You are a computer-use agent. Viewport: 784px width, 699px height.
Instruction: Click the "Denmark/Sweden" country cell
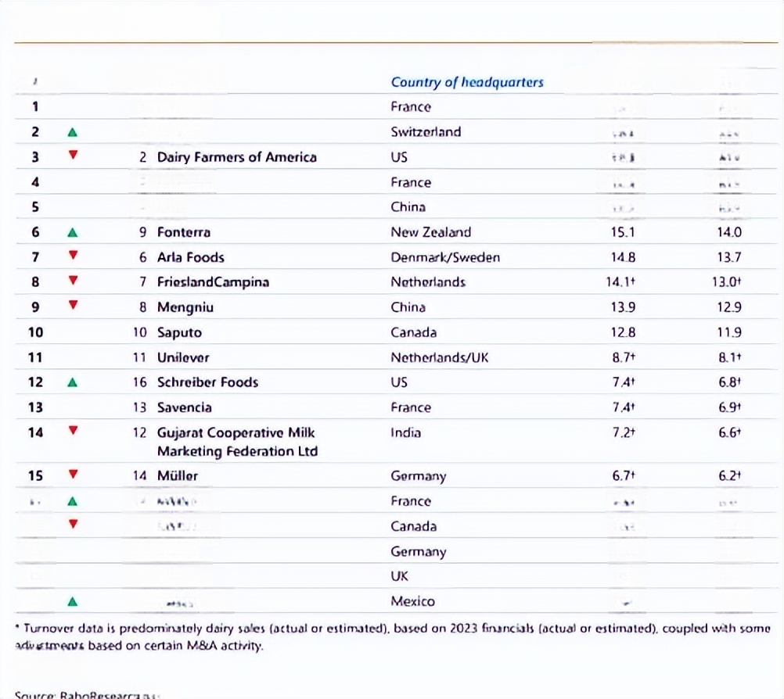click(x=445, y=257)
